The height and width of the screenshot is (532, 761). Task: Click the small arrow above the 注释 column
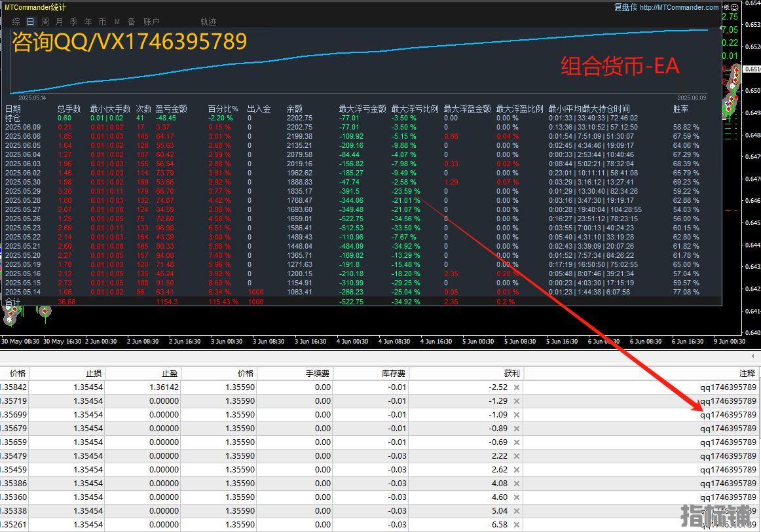pos(752,356)
